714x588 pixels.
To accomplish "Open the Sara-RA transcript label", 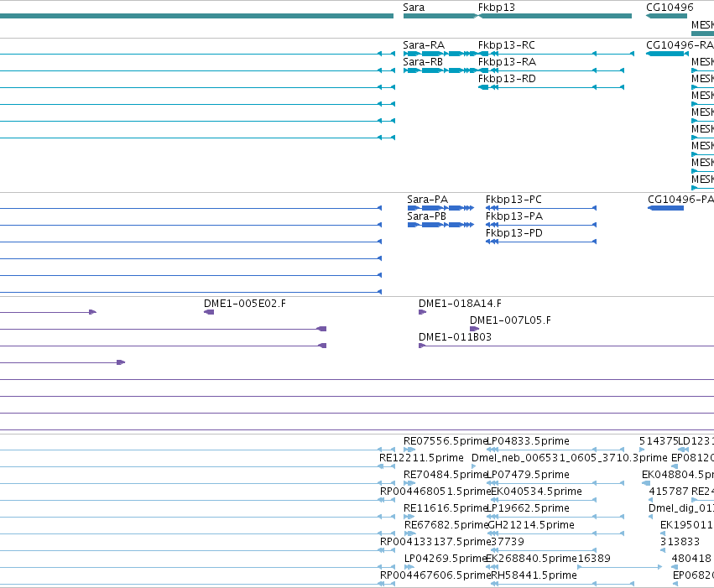I will [x=424, y=45].
